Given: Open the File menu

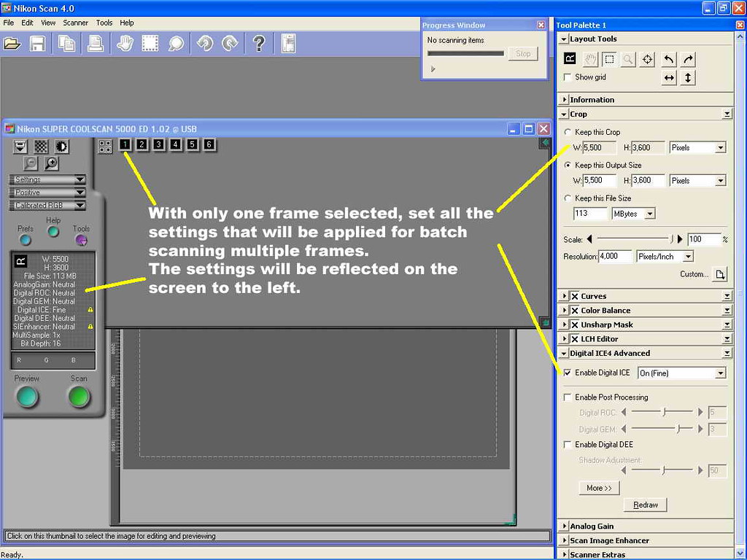Looking at the screenshot, I should [x=9, y=23].
